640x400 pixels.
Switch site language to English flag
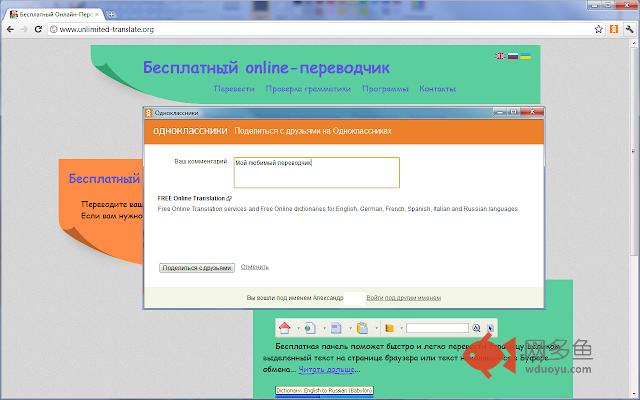(500, 56)
